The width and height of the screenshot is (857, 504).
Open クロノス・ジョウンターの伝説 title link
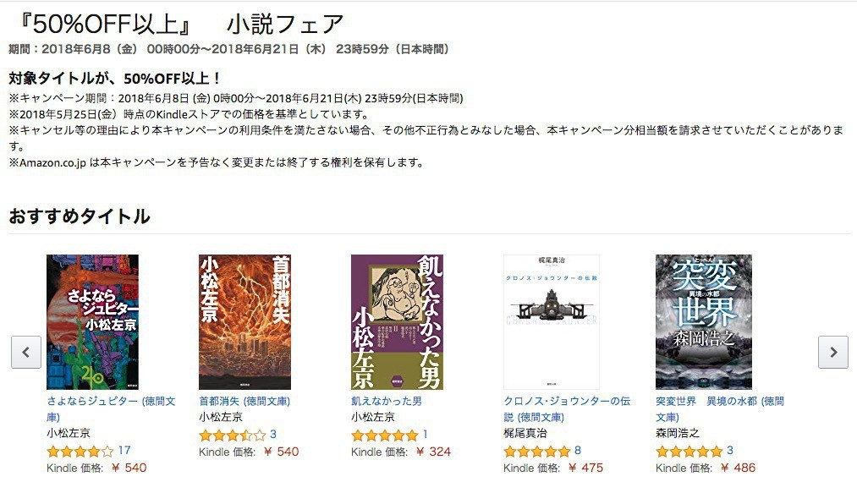tap(567, 409)
